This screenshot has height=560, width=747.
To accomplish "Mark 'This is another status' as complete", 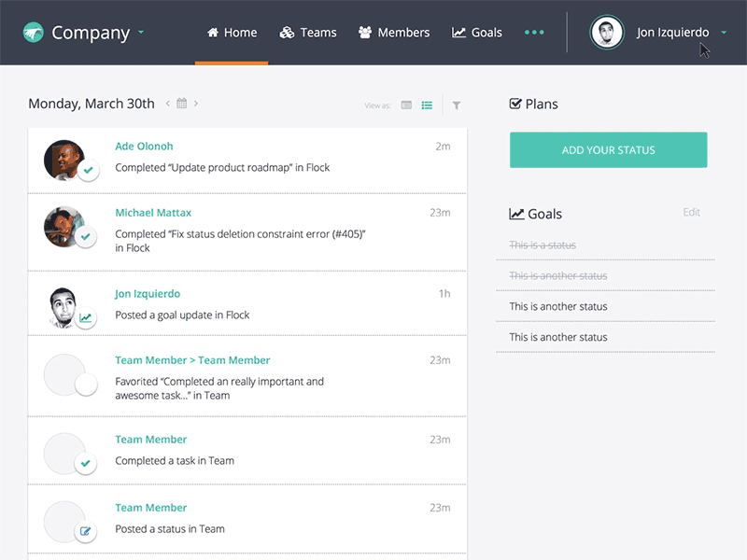I will (x=558, y=306).
